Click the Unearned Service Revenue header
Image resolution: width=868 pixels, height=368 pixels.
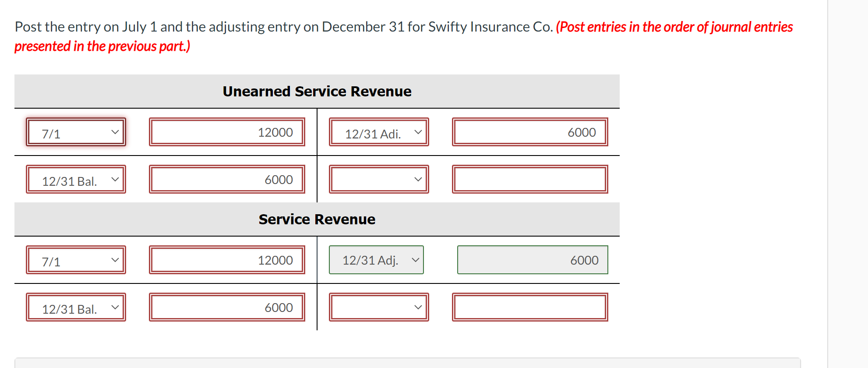coord(317,91)
